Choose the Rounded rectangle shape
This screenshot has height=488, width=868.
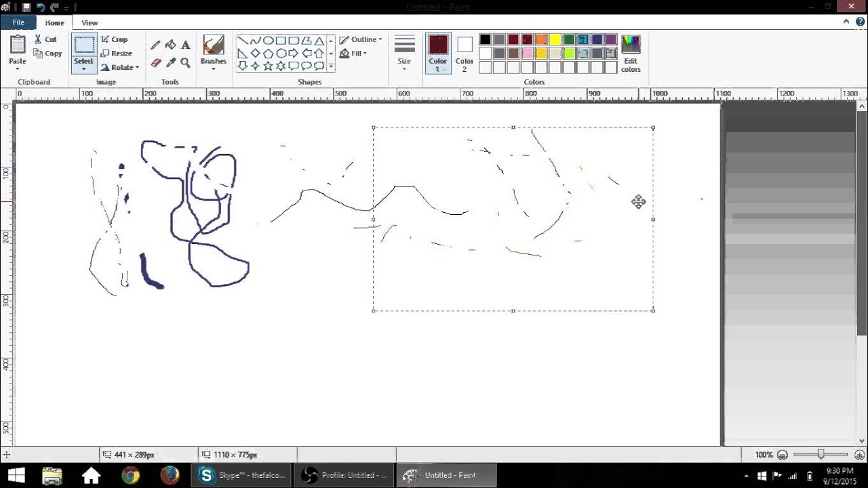click(294, 41)
